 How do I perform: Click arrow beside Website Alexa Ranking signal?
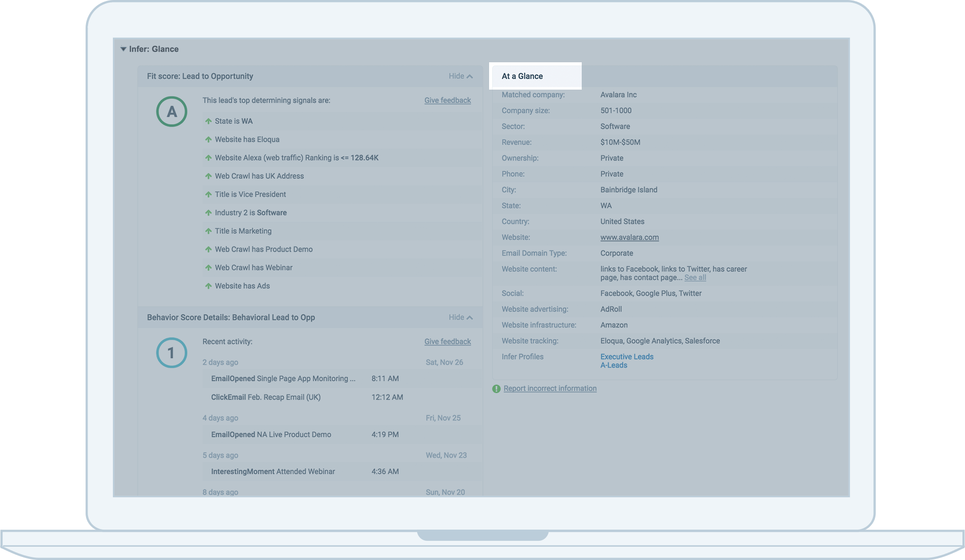208,158
